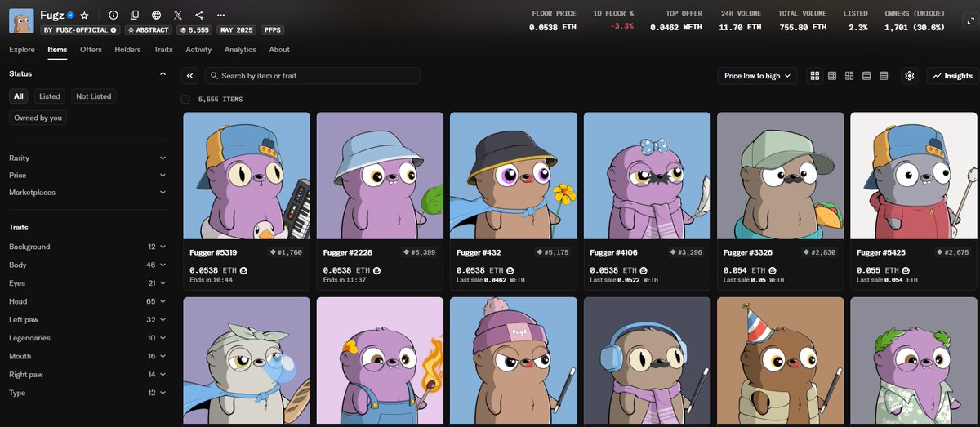
Task: Click the Fugger #432 title text
Action: (x=480, y=252)
